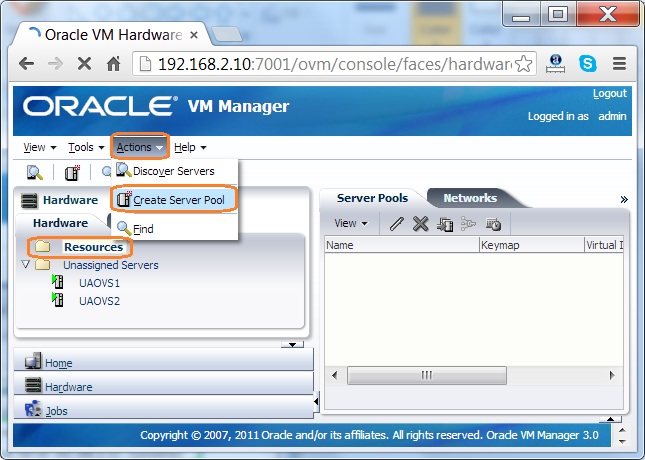Click the delete X icon in Server Pools

click(420, 224)
